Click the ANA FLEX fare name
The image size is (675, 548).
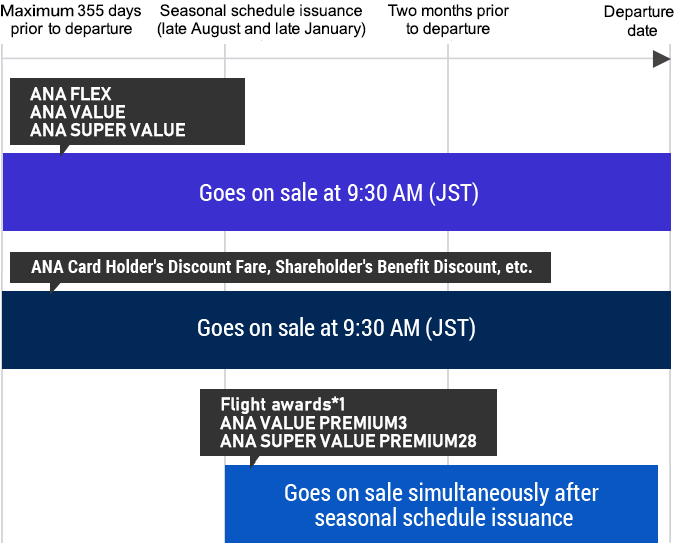pyautogui.click(x=71, y=95)
